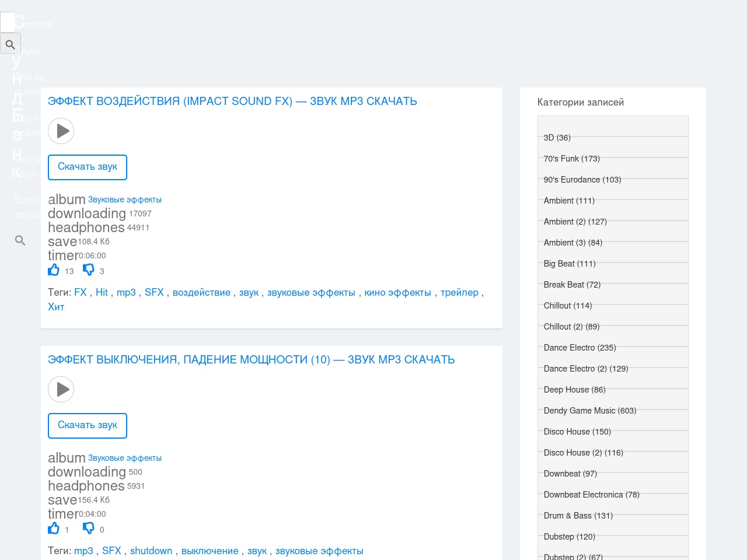
Task: Open the Хит tag
Action: pos(56,307)
